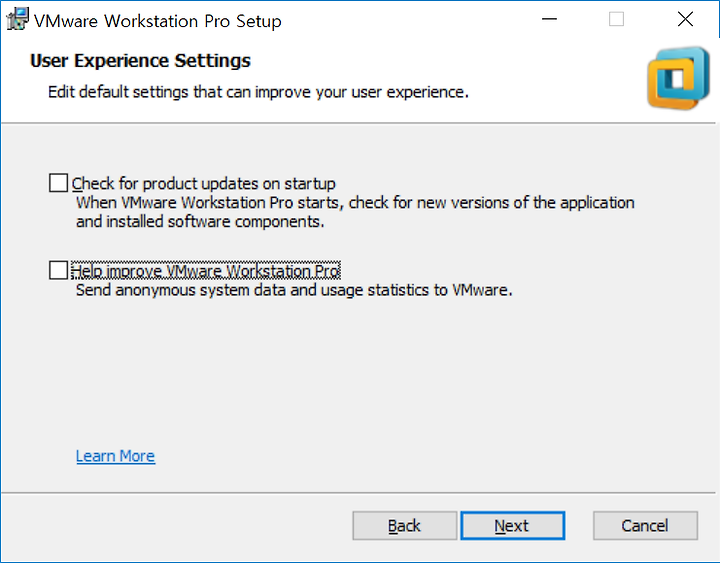The image size is (720, 563).
Task: Click the 'Send anonymous system data' description
Action: click(294, 290)
